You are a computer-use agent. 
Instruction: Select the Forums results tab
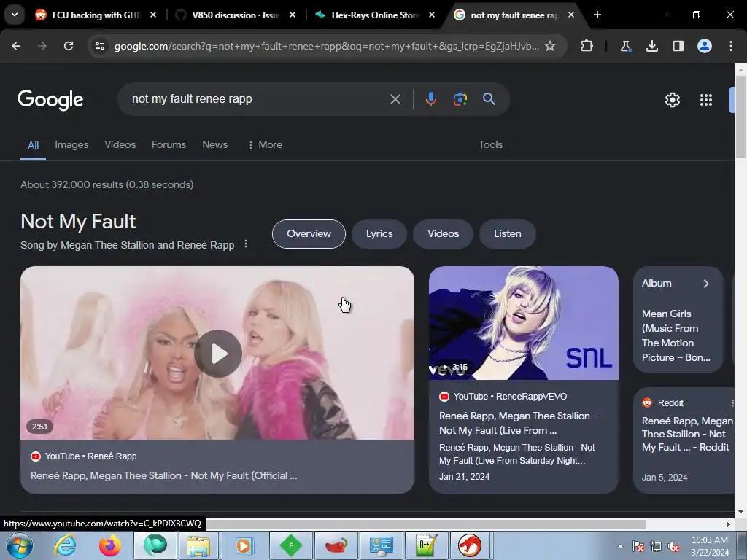(169, 144)
